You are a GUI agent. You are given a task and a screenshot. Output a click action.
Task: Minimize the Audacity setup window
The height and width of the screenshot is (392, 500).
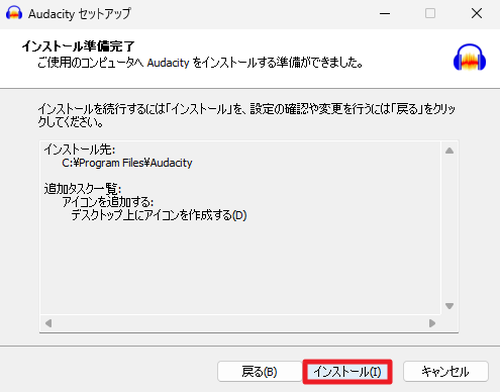(x=385, y=14)
